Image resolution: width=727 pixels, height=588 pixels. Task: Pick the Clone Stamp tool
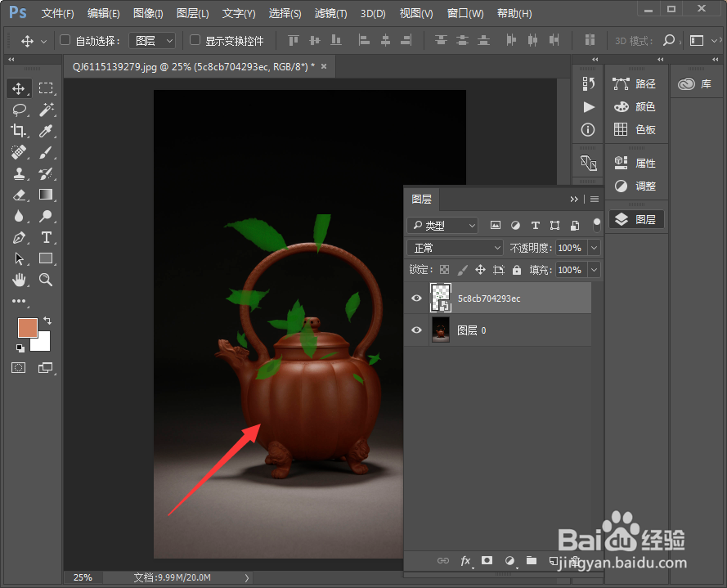tap(19, 173)
